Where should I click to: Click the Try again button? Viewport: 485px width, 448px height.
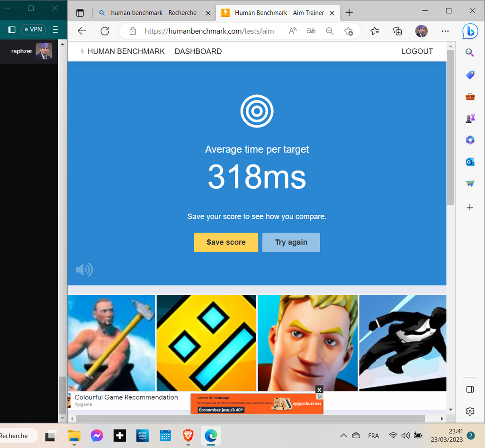point(291,242)
